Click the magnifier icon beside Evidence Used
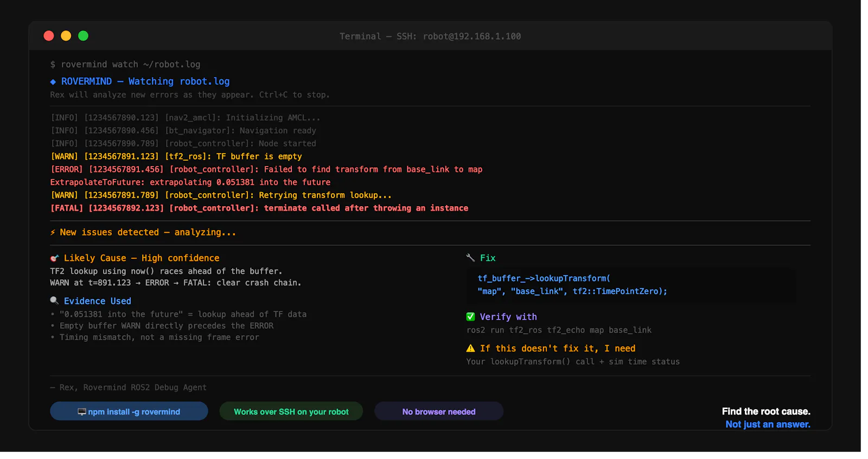 tap(54, 301)
